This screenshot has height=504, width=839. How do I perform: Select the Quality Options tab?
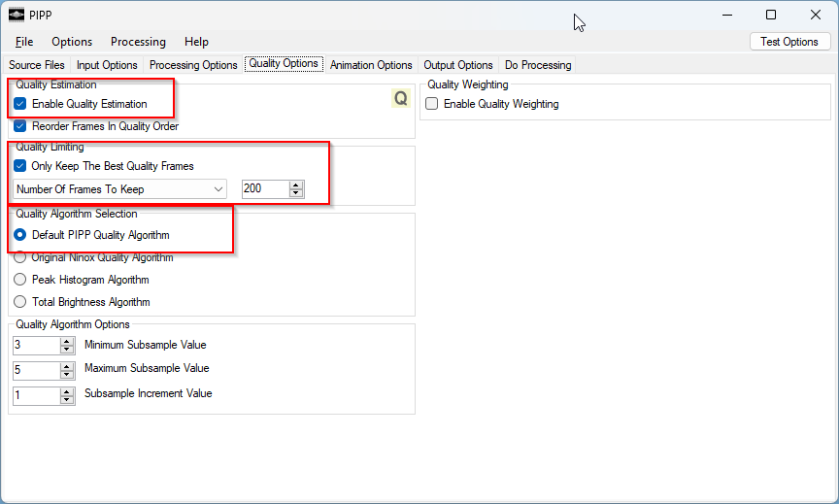click(284, 63)
